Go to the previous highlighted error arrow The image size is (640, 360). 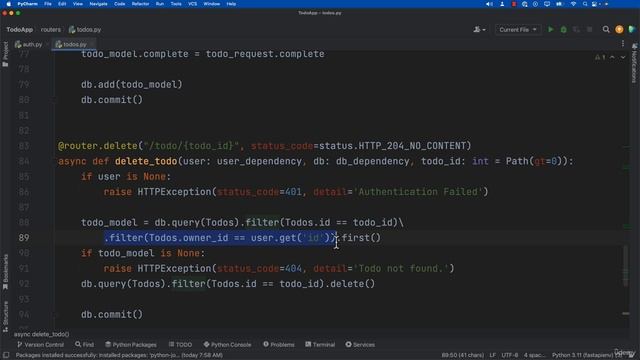pyautogui.click(x=612, y=57)
